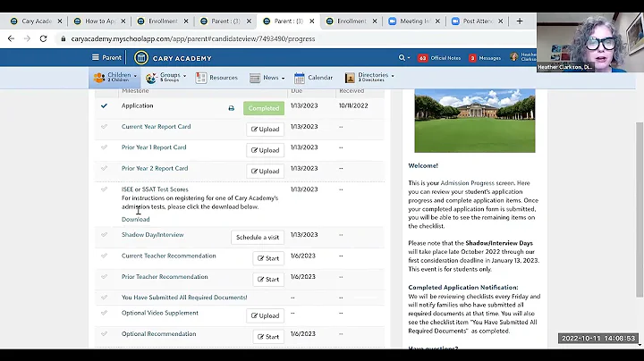Click the Cary Academy crest logo
The width and height of the screenshot is (644, 361).
click(x=141, y=58)
